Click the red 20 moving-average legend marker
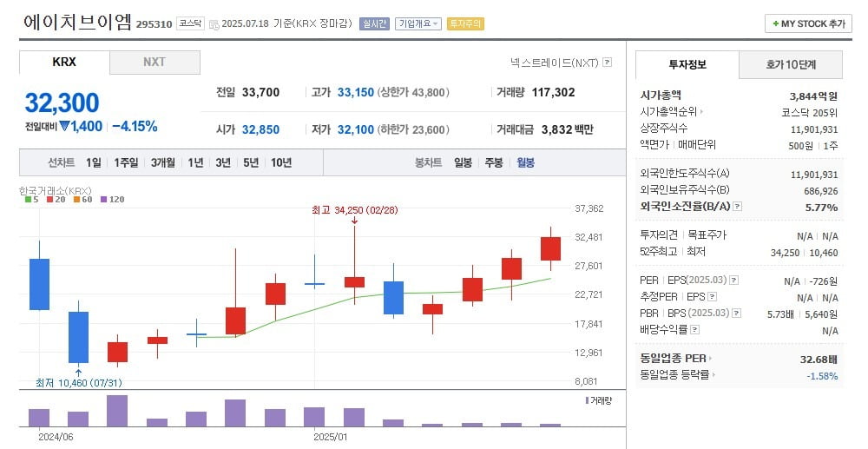 point(49,199)
